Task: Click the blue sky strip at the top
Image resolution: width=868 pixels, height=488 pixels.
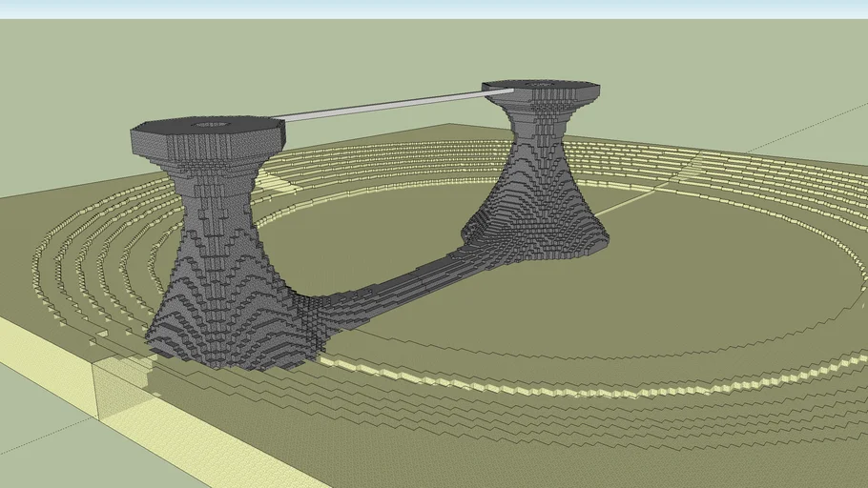Action: 434,9
